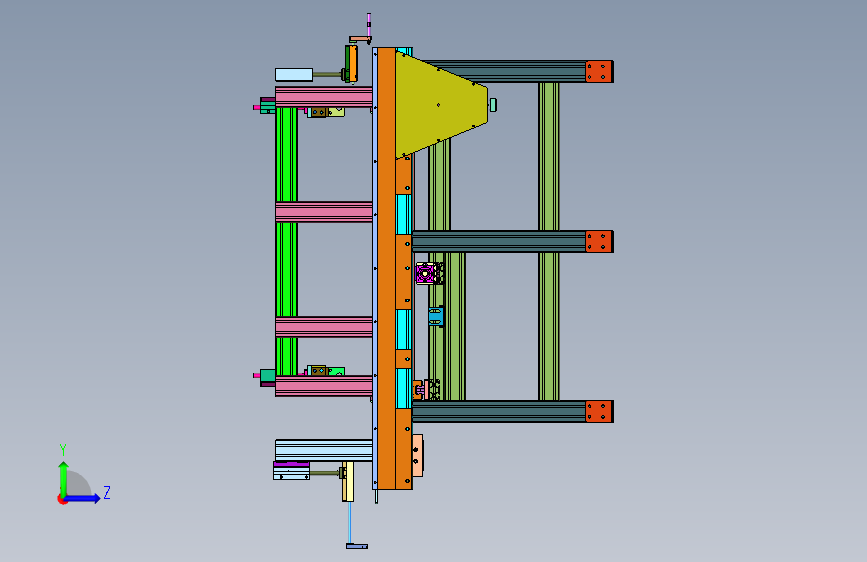Click the green Y axis arrow of the triad

click(x=63, y=477)
